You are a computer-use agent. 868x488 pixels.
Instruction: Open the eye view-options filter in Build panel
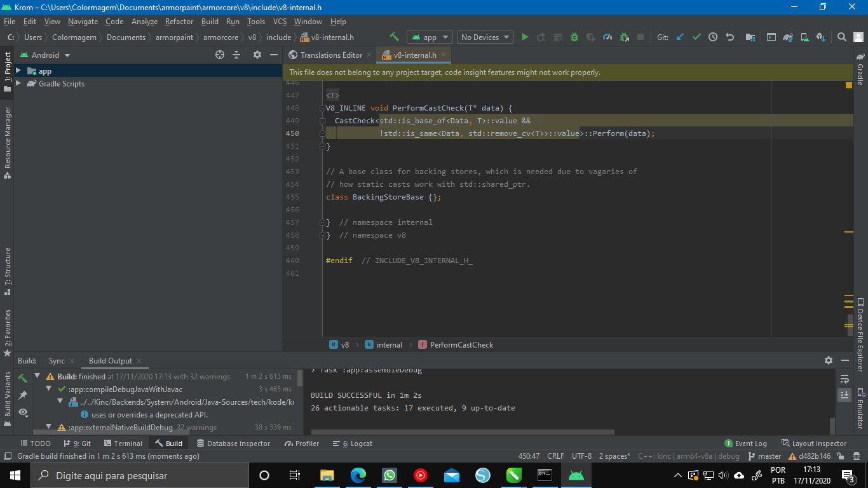point(23,412)
